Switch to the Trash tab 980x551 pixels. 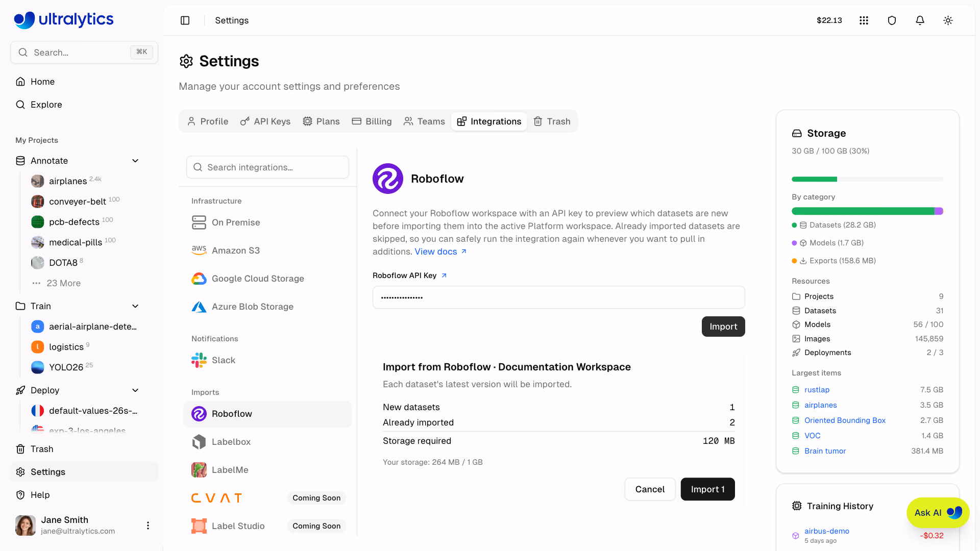click(552, 121)
